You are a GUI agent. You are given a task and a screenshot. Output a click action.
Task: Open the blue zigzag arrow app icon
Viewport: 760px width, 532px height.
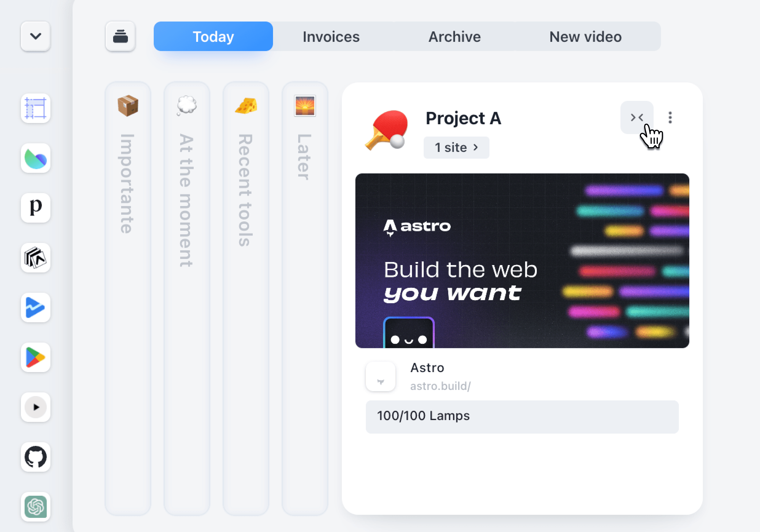[35, 307]
